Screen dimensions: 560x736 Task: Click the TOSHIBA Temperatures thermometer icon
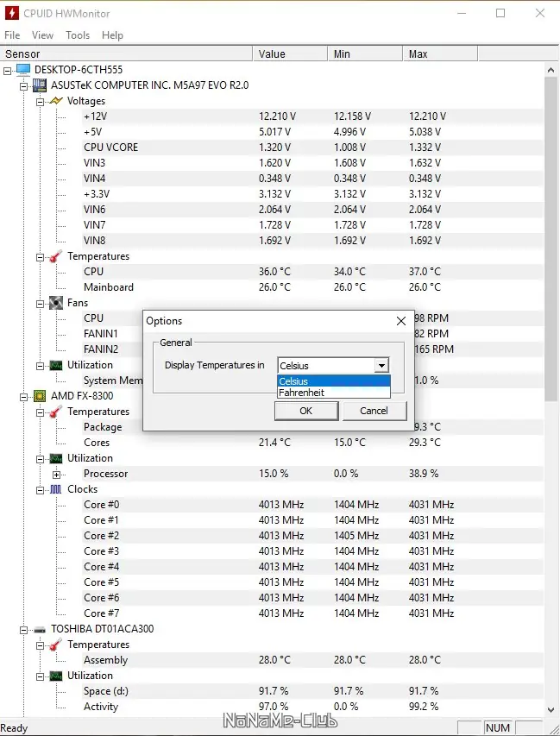click(56, 645)
